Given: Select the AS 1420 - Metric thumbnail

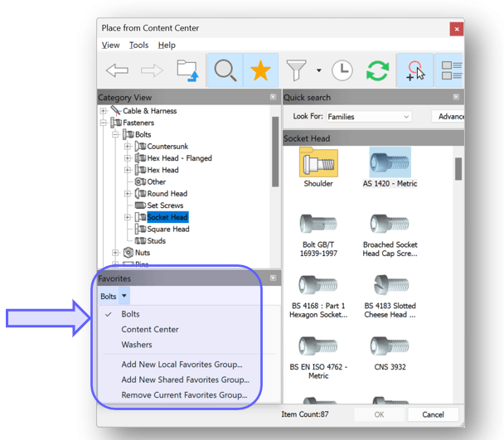Looking at the screenshot, I should (x=390, y=166).
